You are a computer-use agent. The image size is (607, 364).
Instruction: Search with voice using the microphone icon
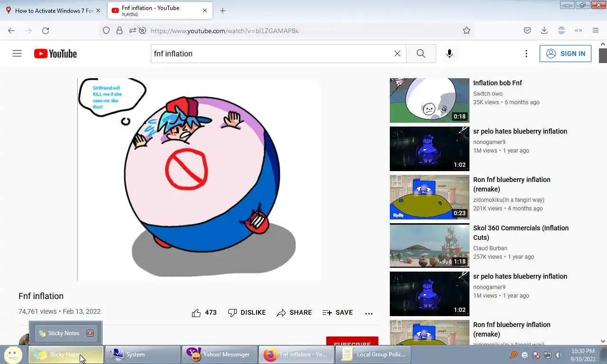point(450,54)
